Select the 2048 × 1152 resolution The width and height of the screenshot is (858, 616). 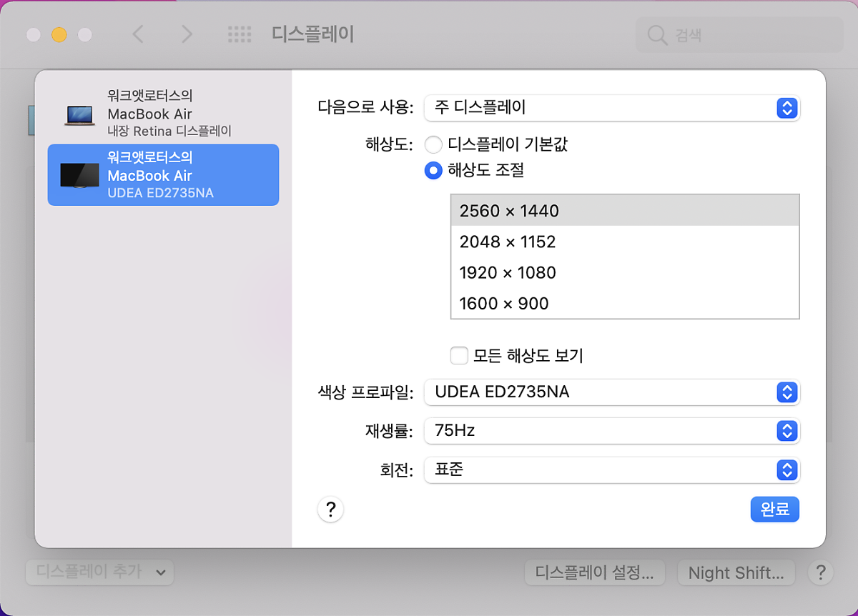(x=625, y=242)
